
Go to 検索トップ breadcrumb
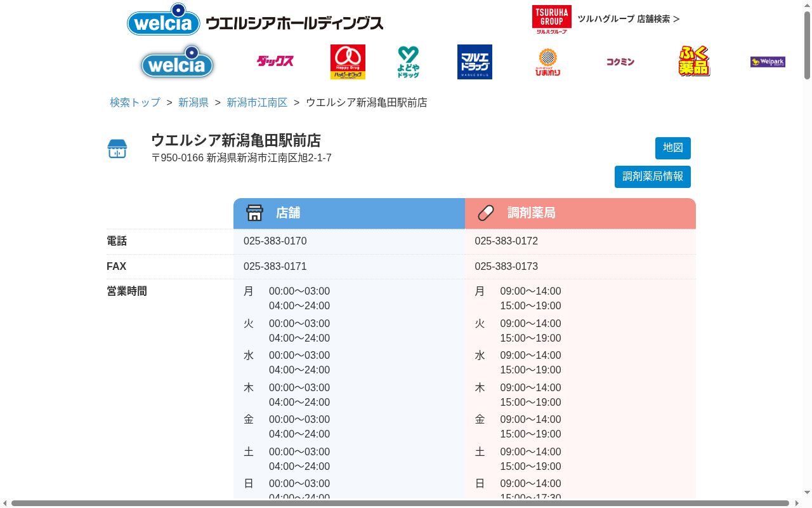[135, 102]
